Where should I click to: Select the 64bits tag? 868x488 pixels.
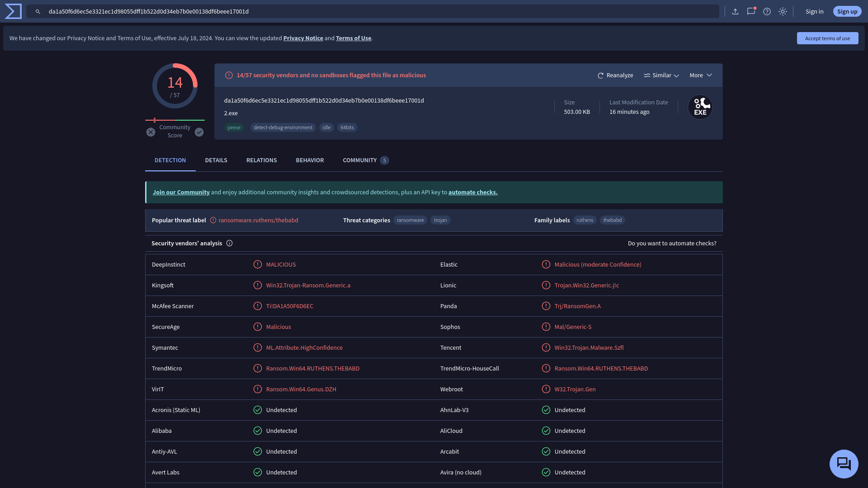click(x=347, y=128)
